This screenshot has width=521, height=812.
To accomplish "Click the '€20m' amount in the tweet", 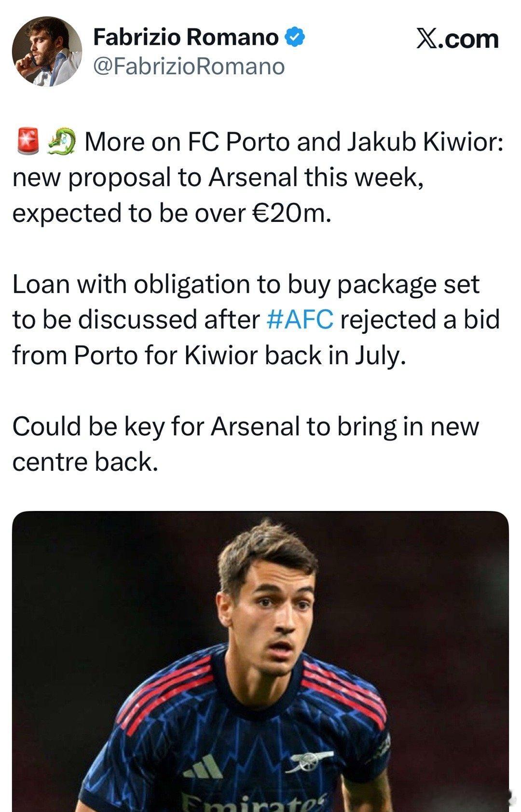I will tap(291, 213).
